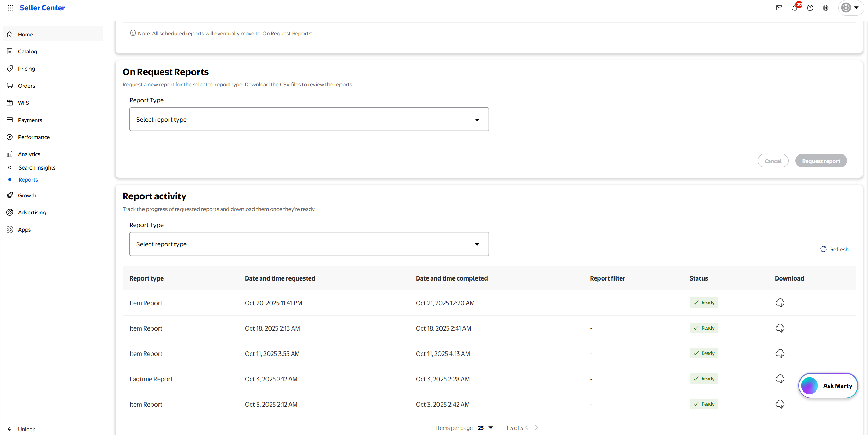The height and width of the screenshot is (435, 868).
Task: Download the Lagtime Report file
Action: coord(780,379)
